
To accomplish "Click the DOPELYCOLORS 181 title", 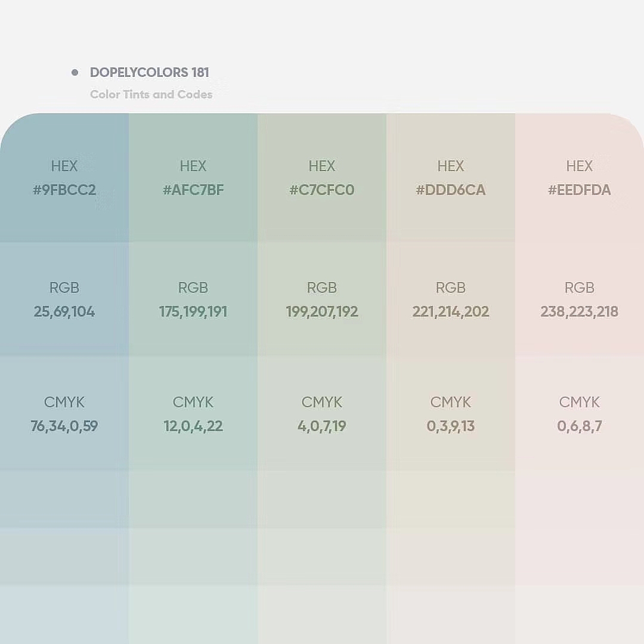I will click(x=149, y=73).
